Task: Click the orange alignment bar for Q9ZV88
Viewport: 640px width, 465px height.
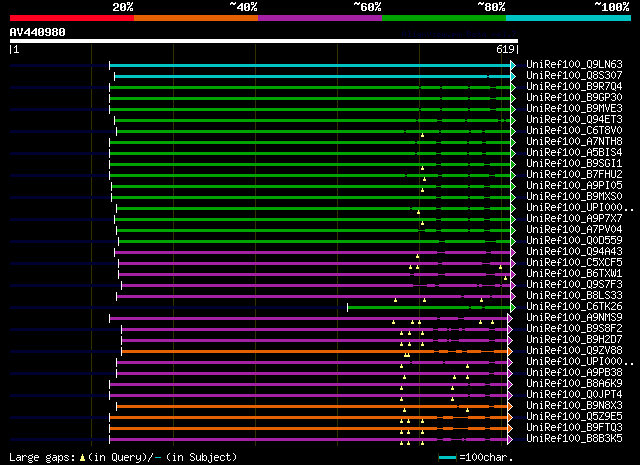Action: 315,352
